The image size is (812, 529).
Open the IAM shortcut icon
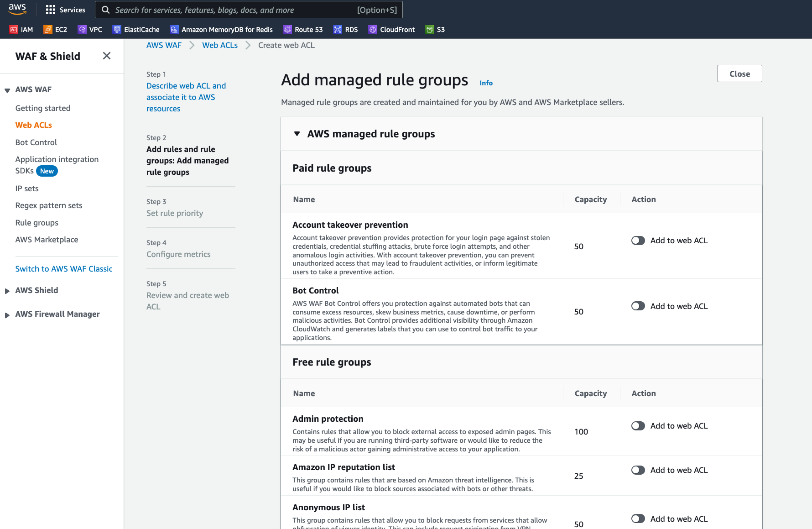click(x=14, y=30)
